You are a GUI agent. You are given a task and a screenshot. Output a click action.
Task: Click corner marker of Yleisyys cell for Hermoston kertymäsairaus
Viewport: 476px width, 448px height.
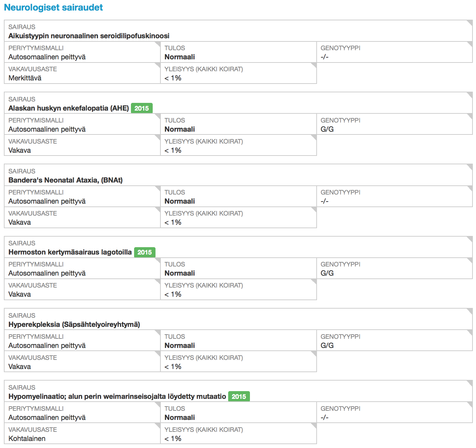(x=314, y=281)
